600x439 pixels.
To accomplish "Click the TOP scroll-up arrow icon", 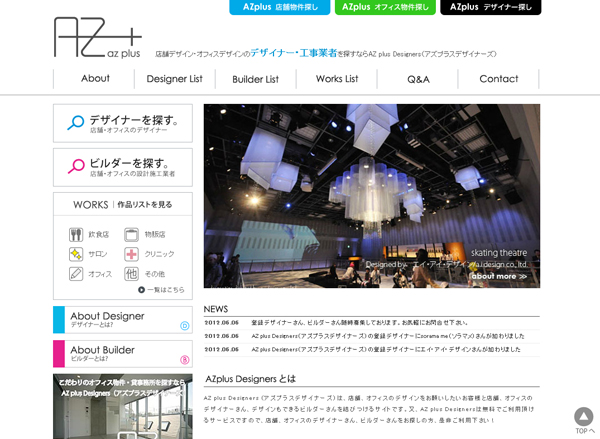I will 583,418.
